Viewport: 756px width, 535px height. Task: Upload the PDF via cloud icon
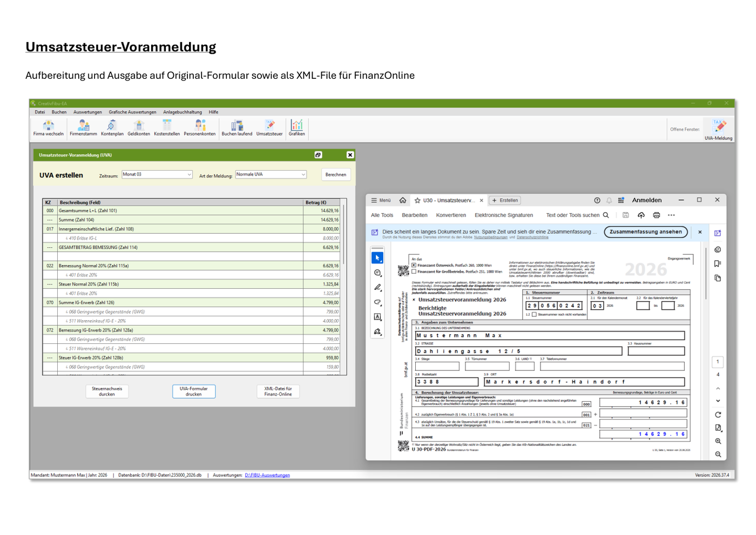(x=641, y=215)
